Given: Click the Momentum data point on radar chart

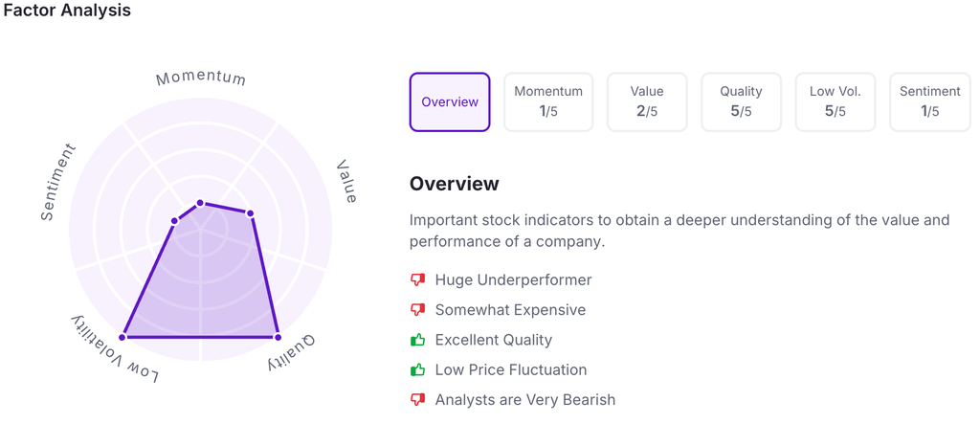Looking at the screenshot, I should click(x=200, y=203).
